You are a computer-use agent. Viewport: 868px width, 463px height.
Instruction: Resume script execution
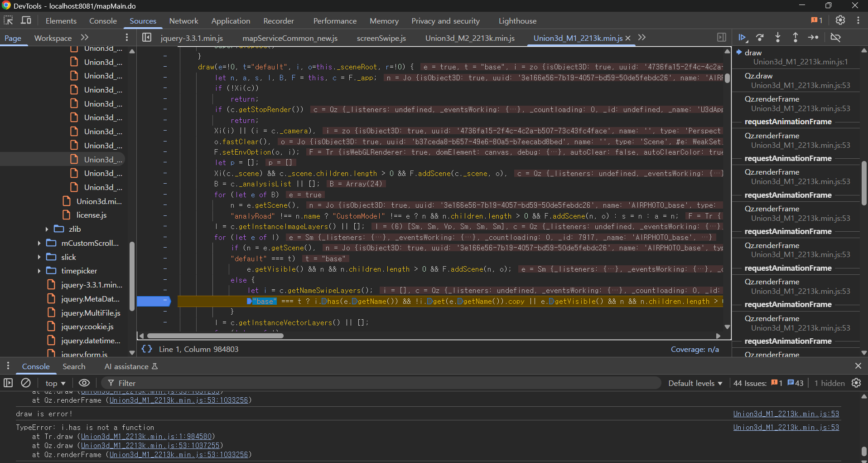tap(742, 38)
